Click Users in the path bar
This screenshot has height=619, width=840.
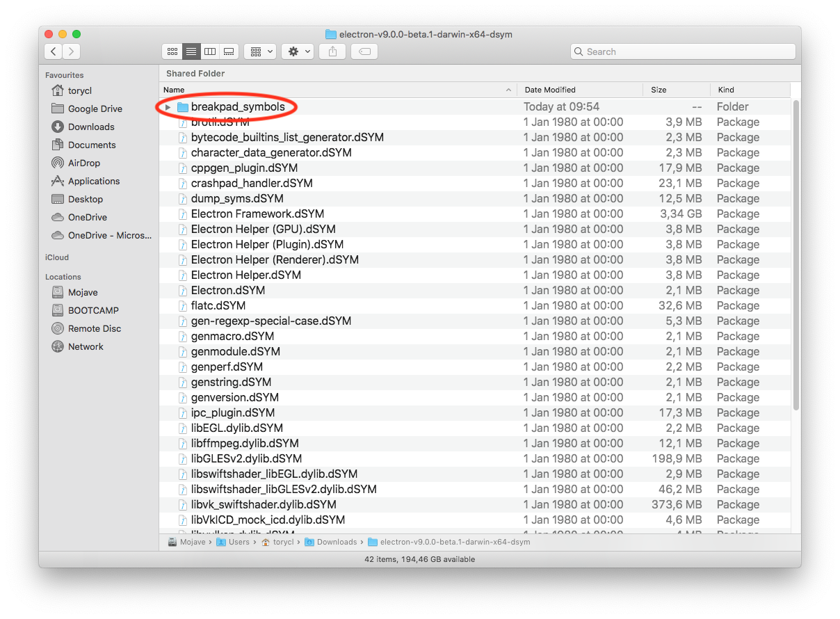click(x=234, y=542)
